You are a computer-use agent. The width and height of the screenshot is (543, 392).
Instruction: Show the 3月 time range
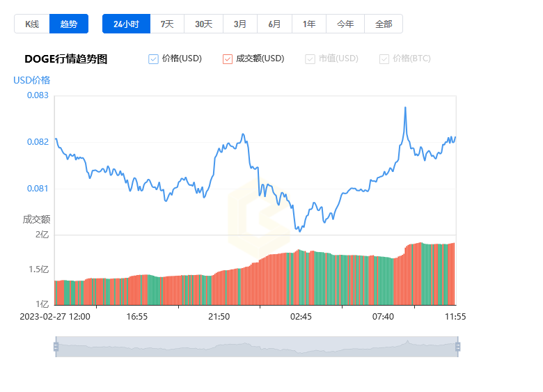click(x=240, y=24)
